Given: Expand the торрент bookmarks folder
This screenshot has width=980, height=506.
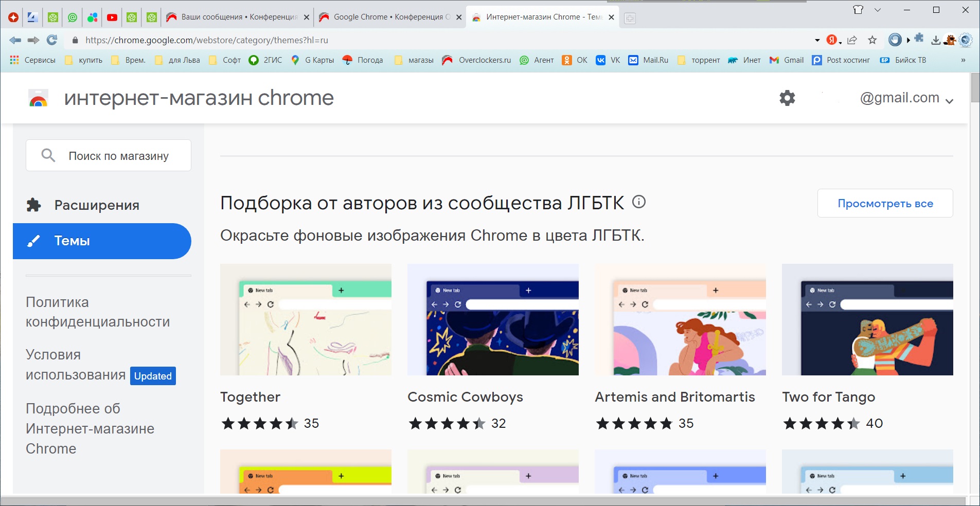Looking at the screenshot, I should pos(699,60).
